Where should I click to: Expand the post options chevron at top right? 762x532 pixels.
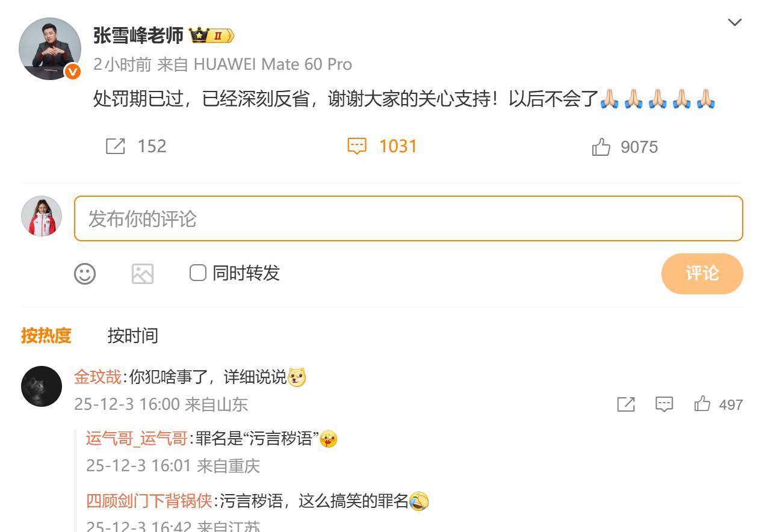coord(734,22)
